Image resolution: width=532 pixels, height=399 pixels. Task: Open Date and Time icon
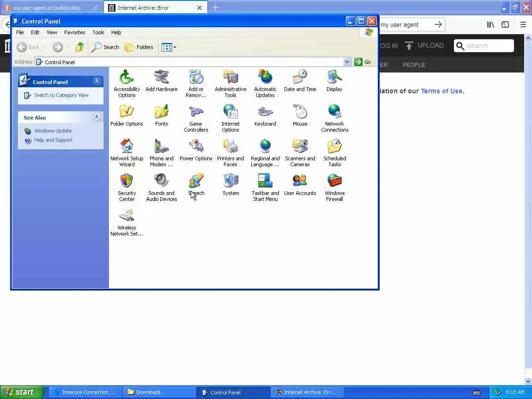pyautogui.click(x=300, y=81)
